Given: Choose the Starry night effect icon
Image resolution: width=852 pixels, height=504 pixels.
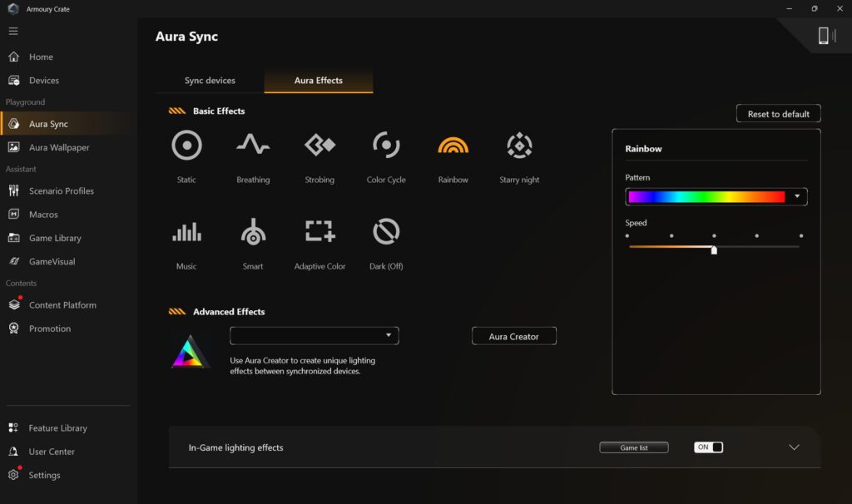Looking at the screenshot, I should pyautogui.click(x=519, y=145).
